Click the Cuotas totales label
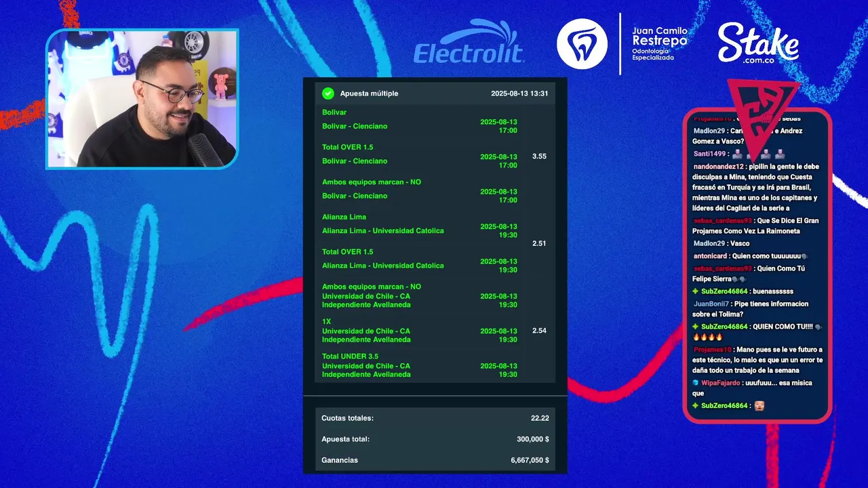The image size is (868, 488). [347, 418]
